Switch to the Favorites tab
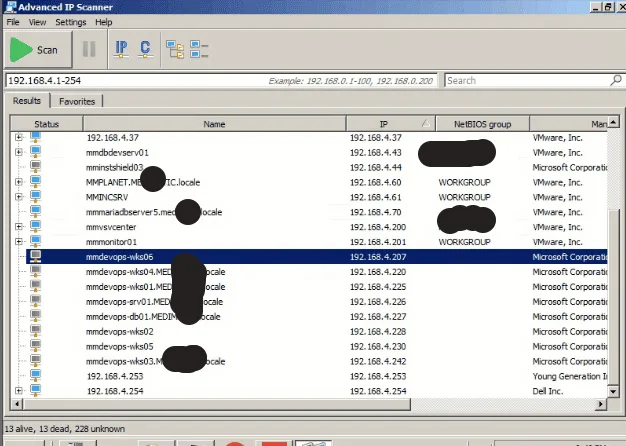The image size is (626, 446). click(77, 101)
